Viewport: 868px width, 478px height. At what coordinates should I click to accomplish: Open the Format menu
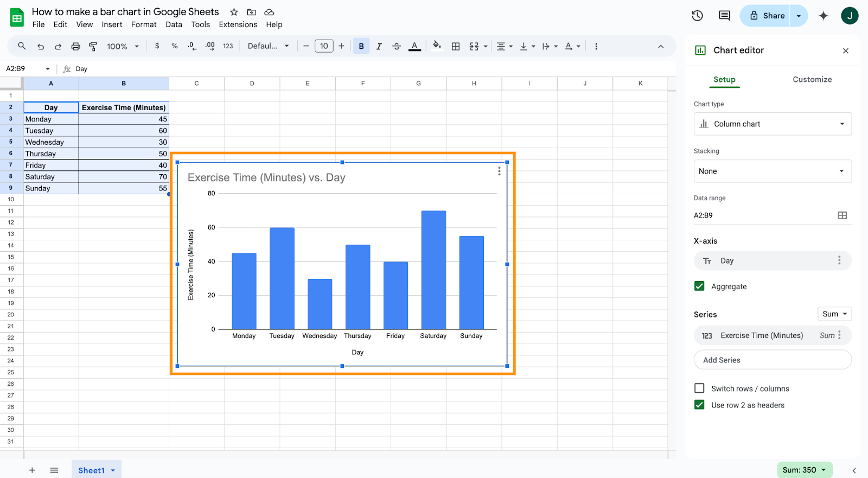(x=144, y=24)
